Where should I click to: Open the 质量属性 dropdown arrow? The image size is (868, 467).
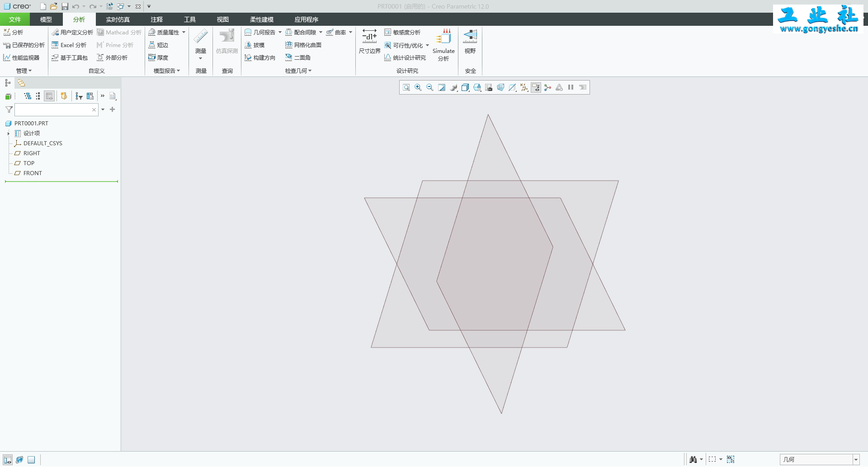184,33
